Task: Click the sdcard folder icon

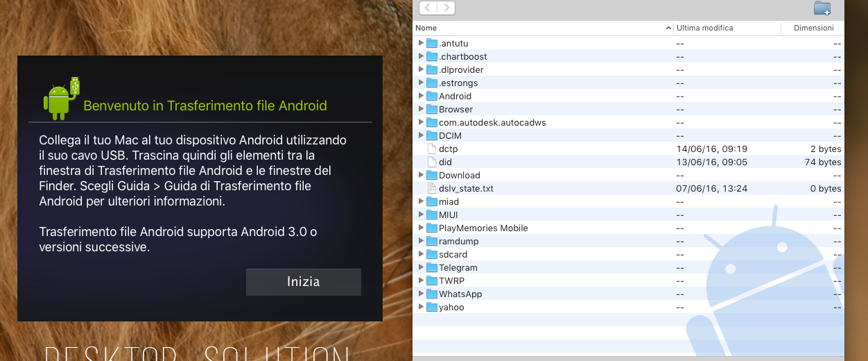Action: 432,254
